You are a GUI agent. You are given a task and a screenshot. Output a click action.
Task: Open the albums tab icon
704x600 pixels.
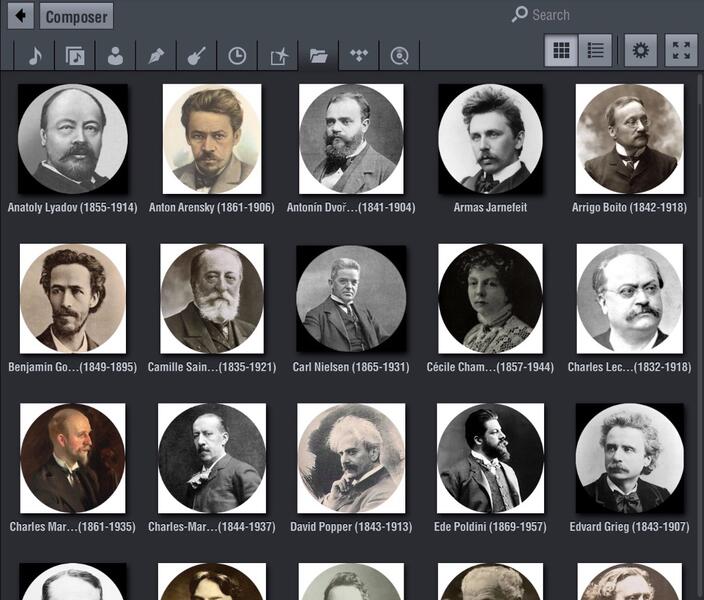(x=75, y=55)
